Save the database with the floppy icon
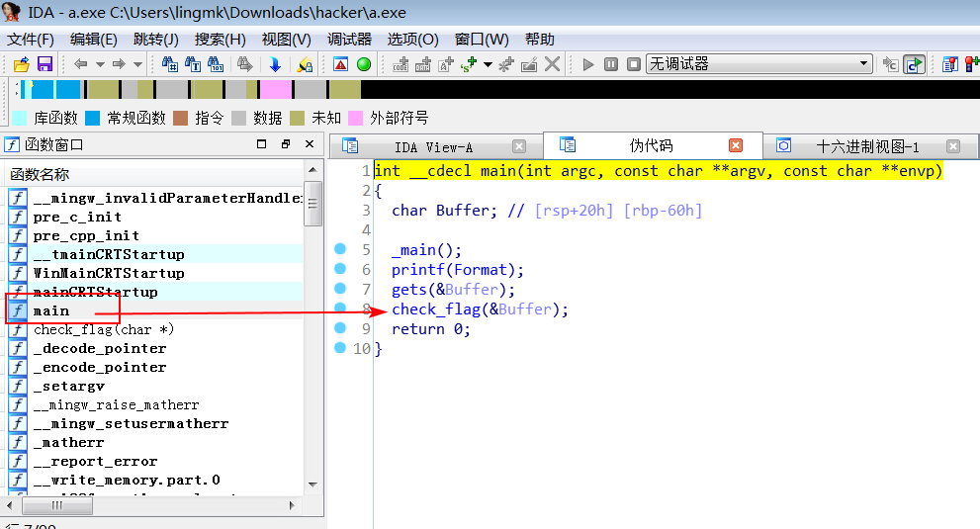 (x=45, y=64)
